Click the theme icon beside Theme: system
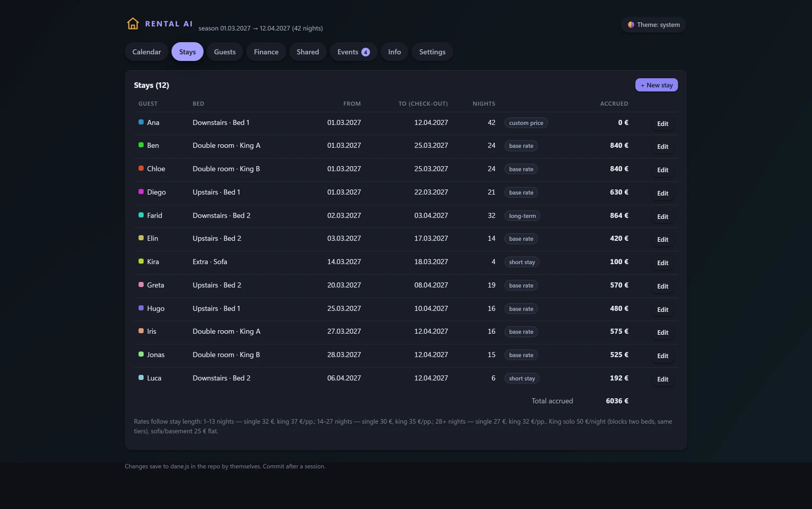The height and width of the screenshot is (509, 812). [631, 24]
